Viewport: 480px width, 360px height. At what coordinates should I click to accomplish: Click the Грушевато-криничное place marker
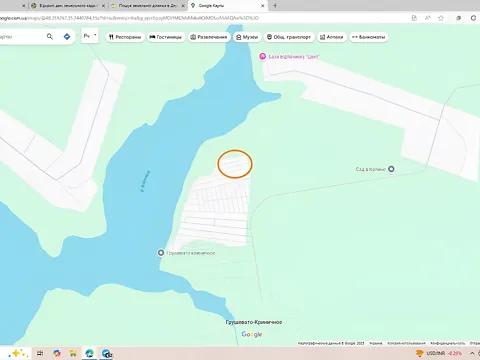click(161, 253)
